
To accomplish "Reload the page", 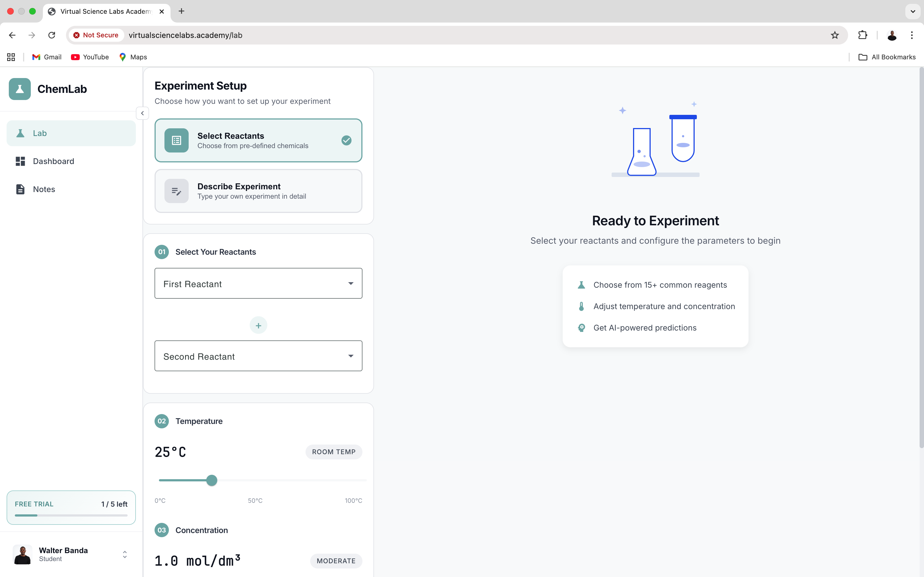I will pyautogui.click(x=51, y=35).
